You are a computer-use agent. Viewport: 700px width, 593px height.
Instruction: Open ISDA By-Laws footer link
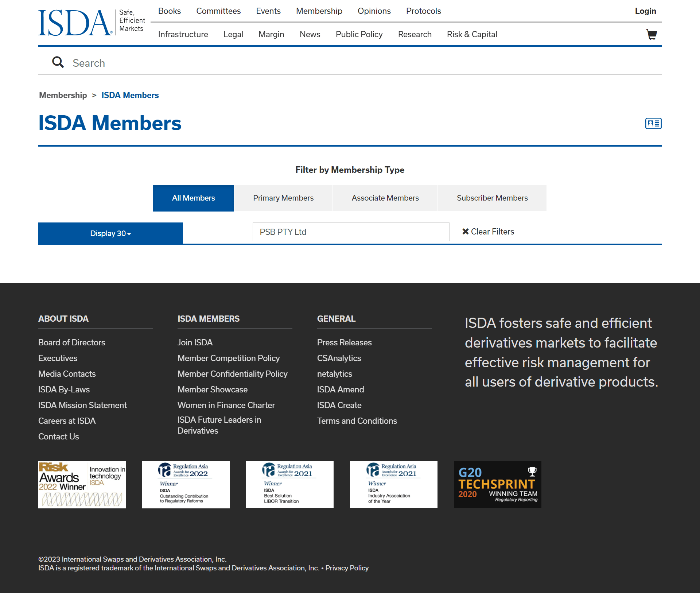pyautogui.click(x=64, y=389)
